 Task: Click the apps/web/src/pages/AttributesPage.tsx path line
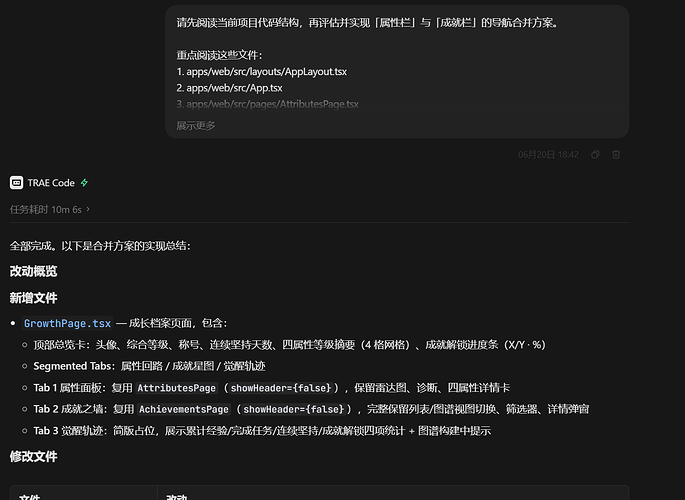point(267,104)
